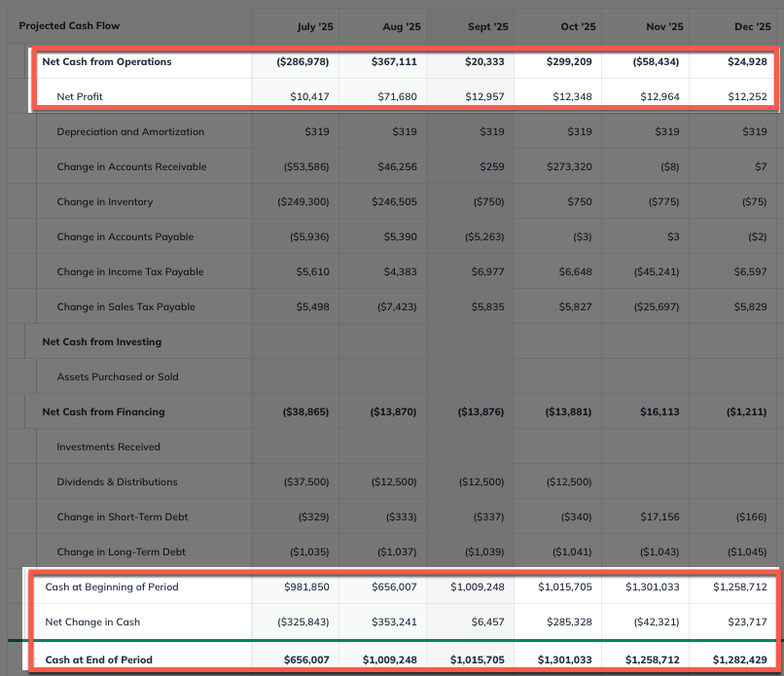Click the ($1,211) Dec financing value

point(746,411)
